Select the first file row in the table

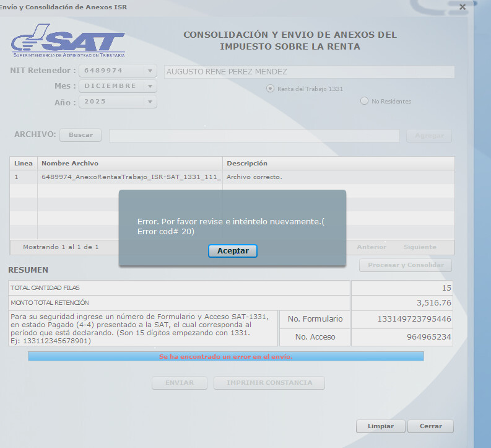point(130,177)
